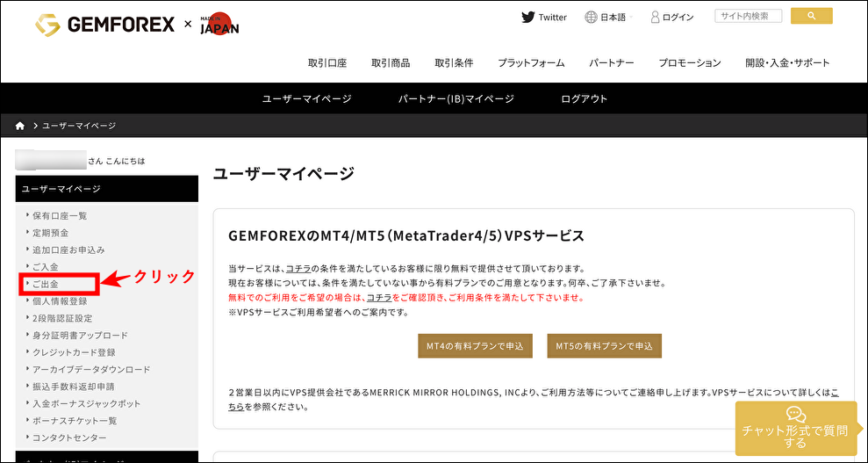Click the ログイン text in header
This screenshot has height=463, width=868.
click(x=678, y=18)
